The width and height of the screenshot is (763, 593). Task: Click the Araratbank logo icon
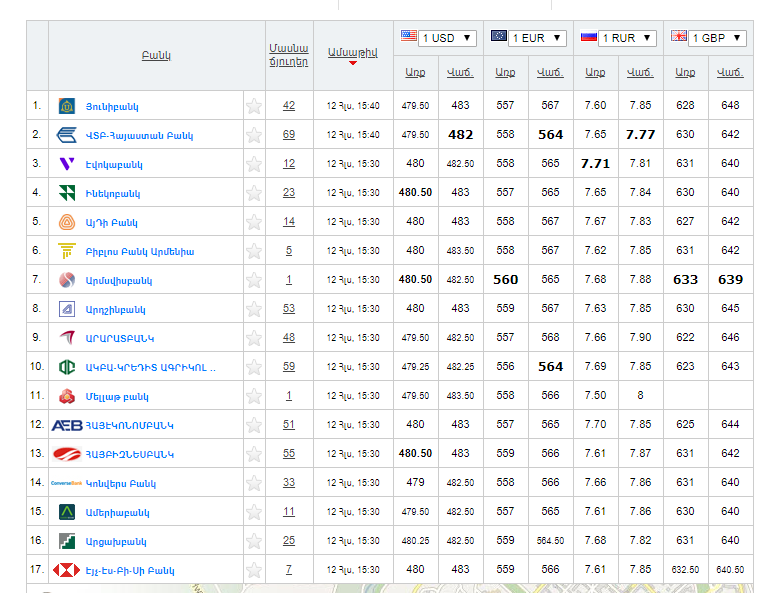tap(67, 338)
